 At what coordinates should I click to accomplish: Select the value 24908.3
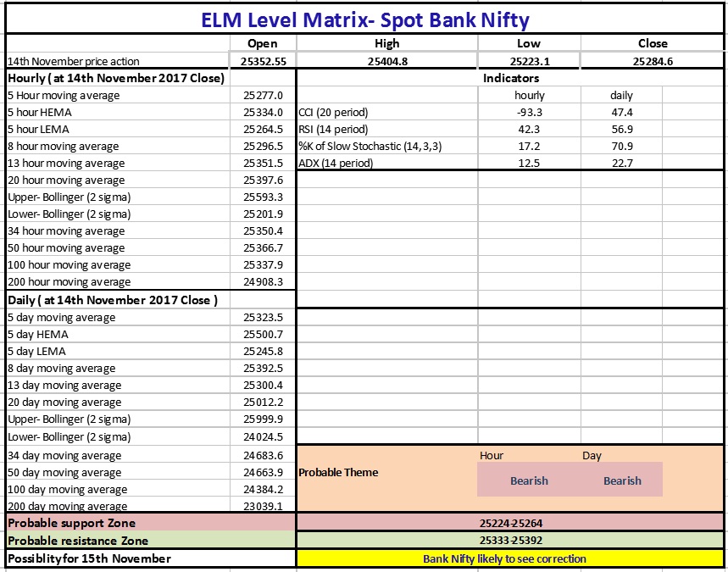[x=263, y=282]
